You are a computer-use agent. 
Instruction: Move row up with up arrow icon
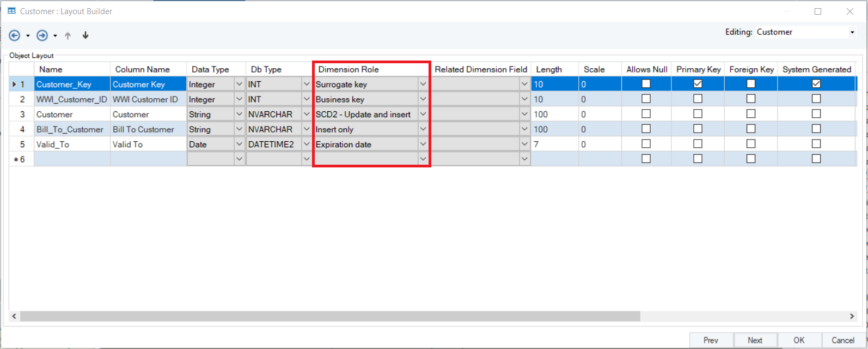pyautogui.click(x=68, y=35)
